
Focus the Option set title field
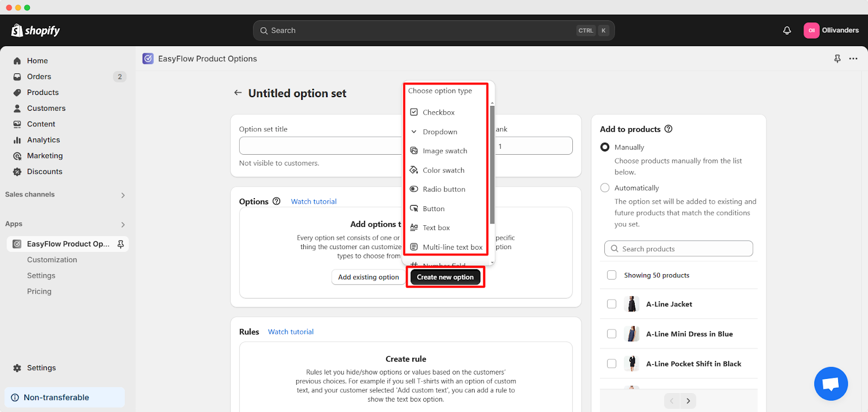pos(320,146)
